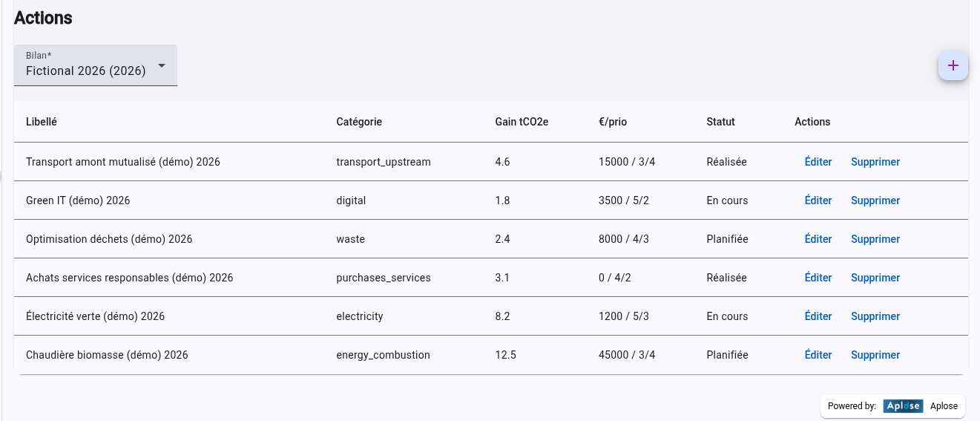Image resolution: width=980 pixels, height=421 pixels.
Task: Select the Chaudière biomasse row label
Action: (107, 355)
